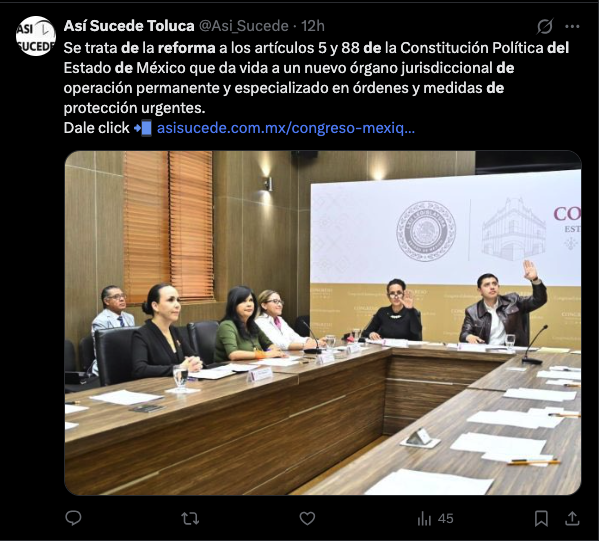Open the share arrow icon
This screenshot has height=541, width=599.
coord(572,518)
